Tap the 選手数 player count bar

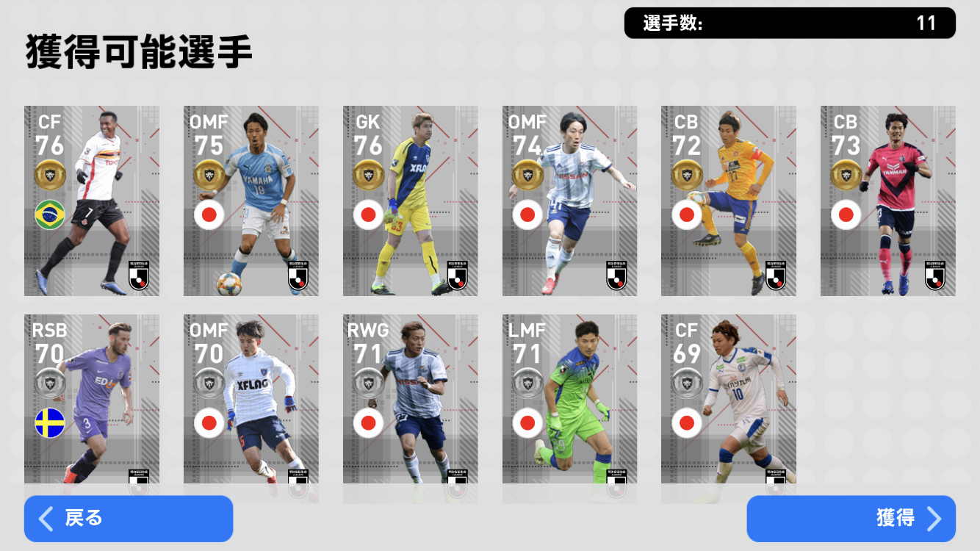pos(790,23)
